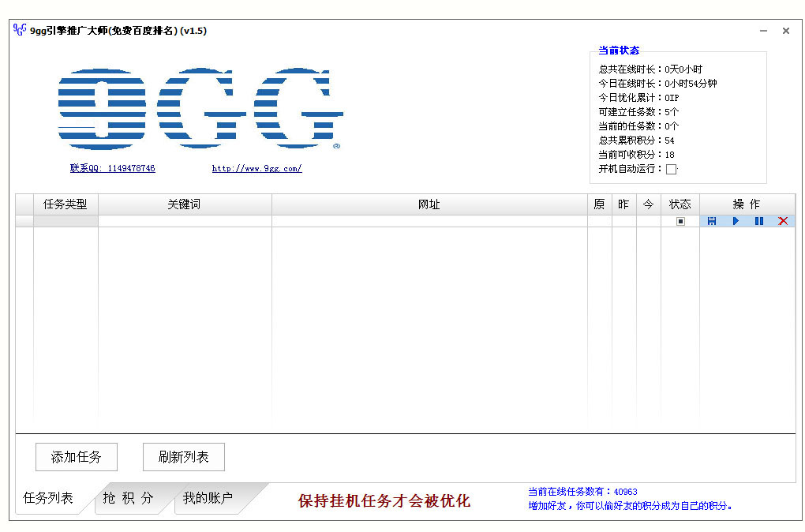This screenshot has height=532, width=805.
Task: Switch to the 任务列表 tab
Action: coord(48,498)
